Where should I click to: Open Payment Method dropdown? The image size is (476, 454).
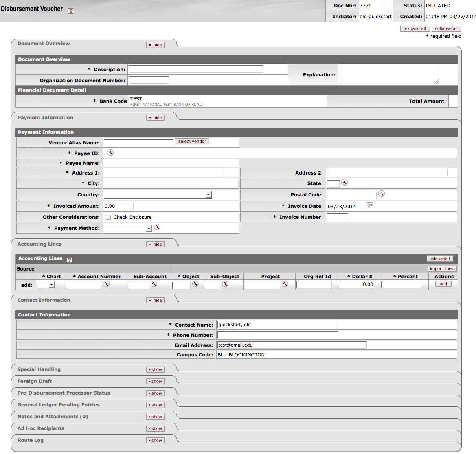128,228
